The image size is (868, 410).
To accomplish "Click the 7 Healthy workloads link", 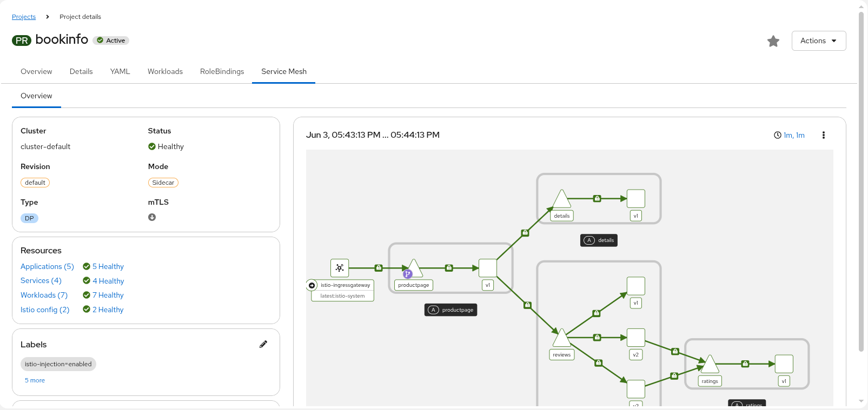I will [108, 295].
